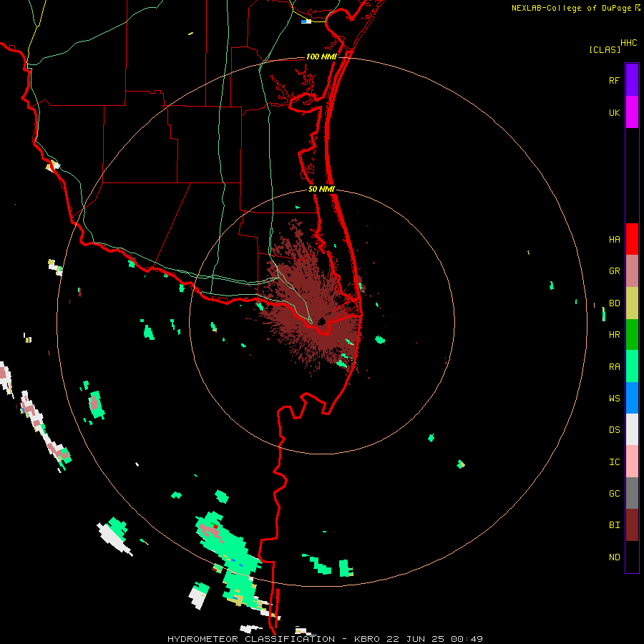The image size is (644, 644).
Task: Click the HR legend label
Action: point(614,335)
